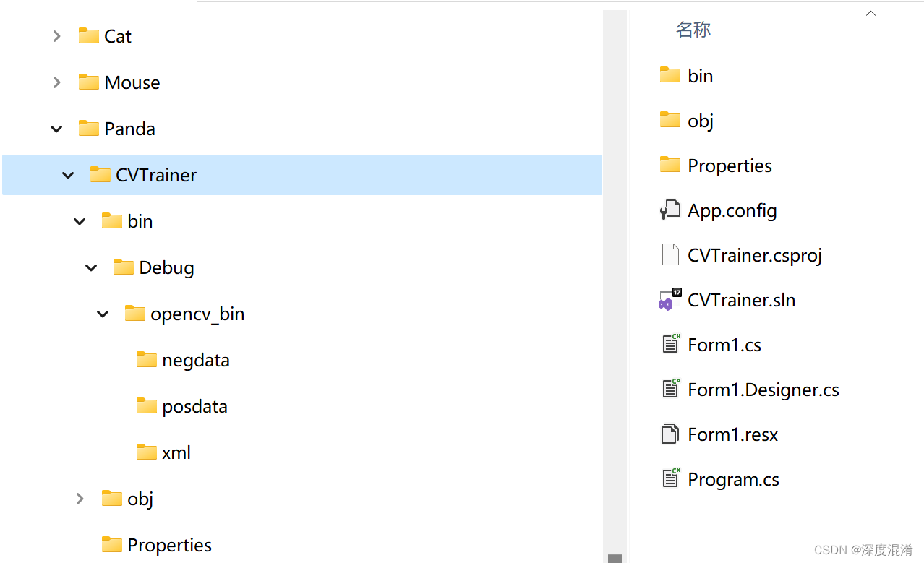This screenshot has height=563, width=924.
Task: Expand the obj folder in tree
Action: pyautogui.click(x=80, y=499)
